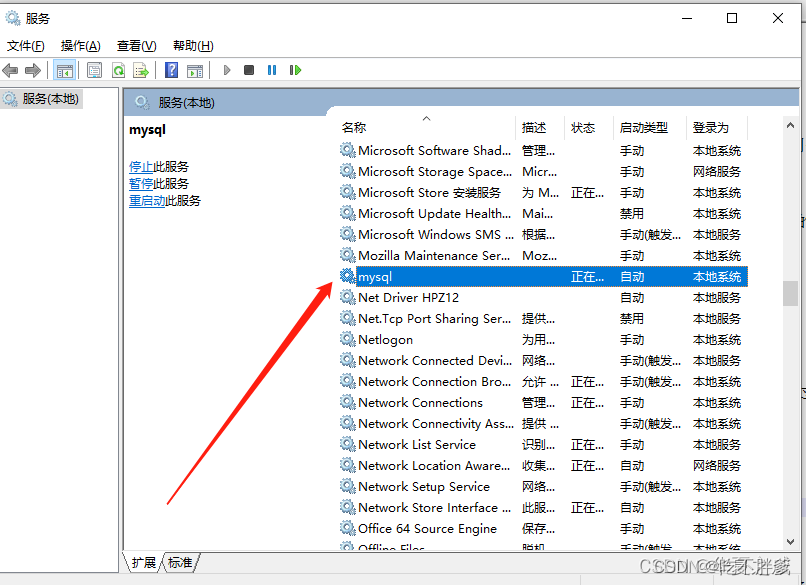The image size is (806, 585).
Task: Click the 服务(本地) header in the right pane
Action: (186, 103)
